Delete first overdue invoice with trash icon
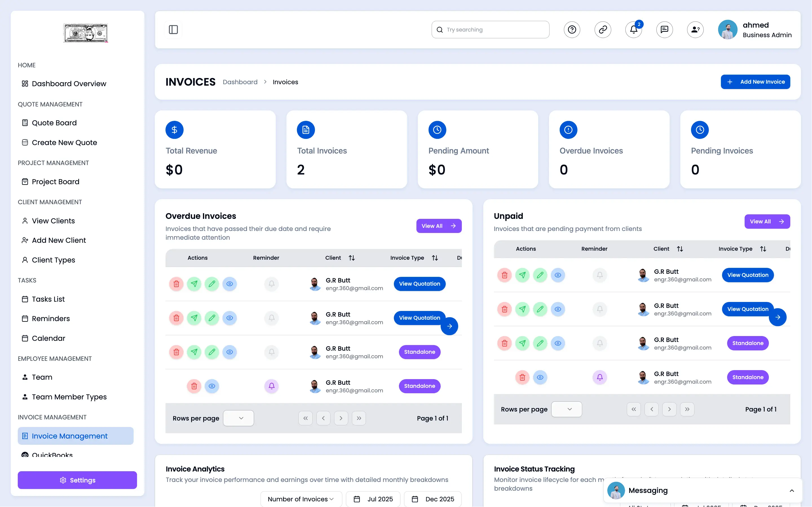This screenshot has width=812, height=507. 176,284
